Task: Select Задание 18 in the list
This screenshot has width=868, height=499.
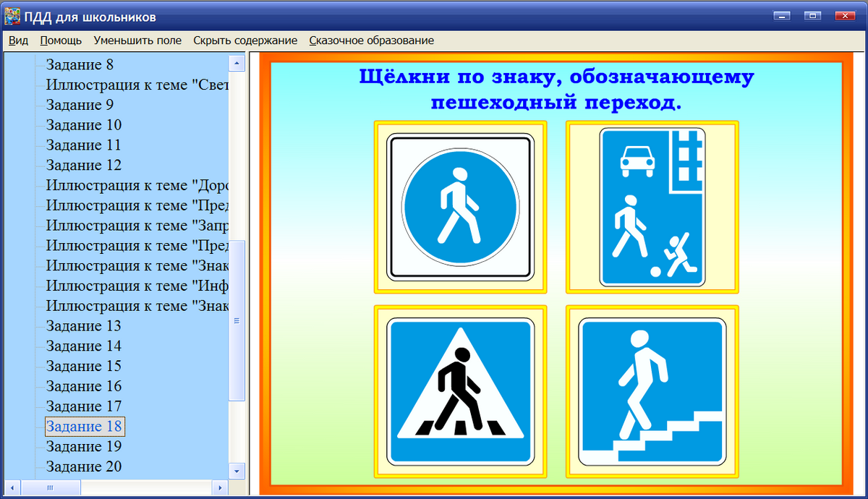Action: 83,427
